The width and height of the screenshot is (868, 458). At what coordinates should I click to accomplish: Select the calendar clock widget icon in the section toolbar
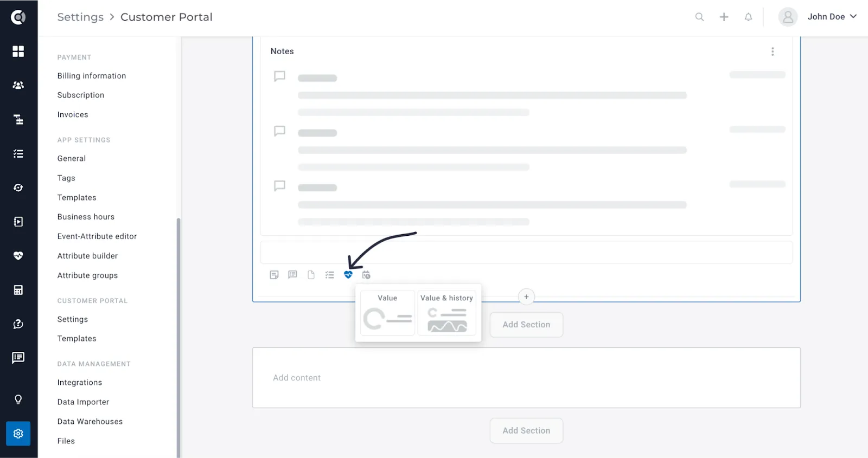coord(367,275)
